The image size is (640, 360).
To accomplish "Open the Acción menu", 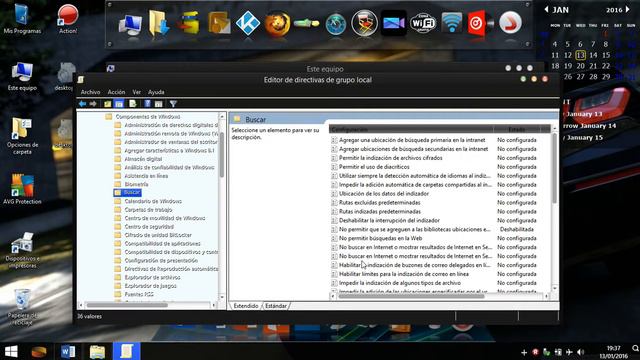I will click(x=116, y=92).
